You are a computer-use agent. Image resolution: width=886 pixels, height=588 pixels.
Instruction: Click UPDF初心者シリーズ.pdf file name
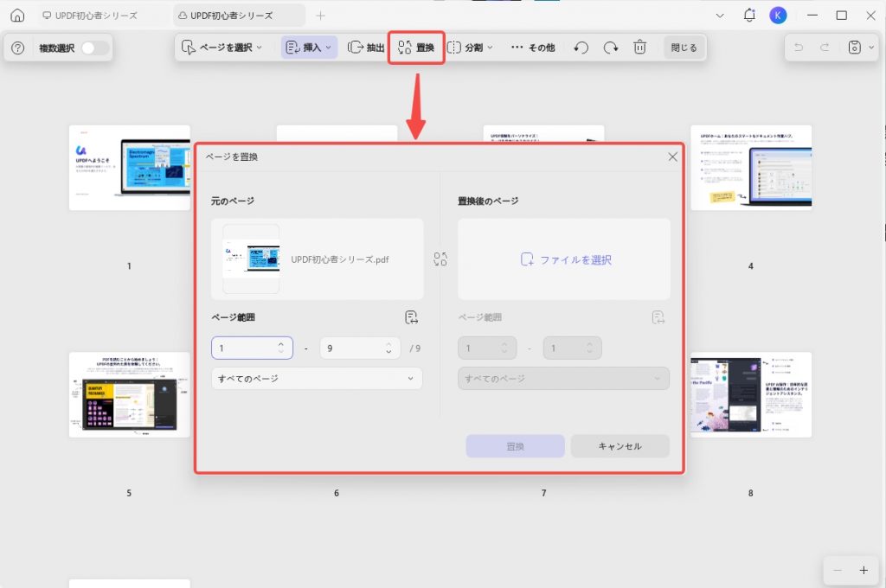click(x=339, y=259)
